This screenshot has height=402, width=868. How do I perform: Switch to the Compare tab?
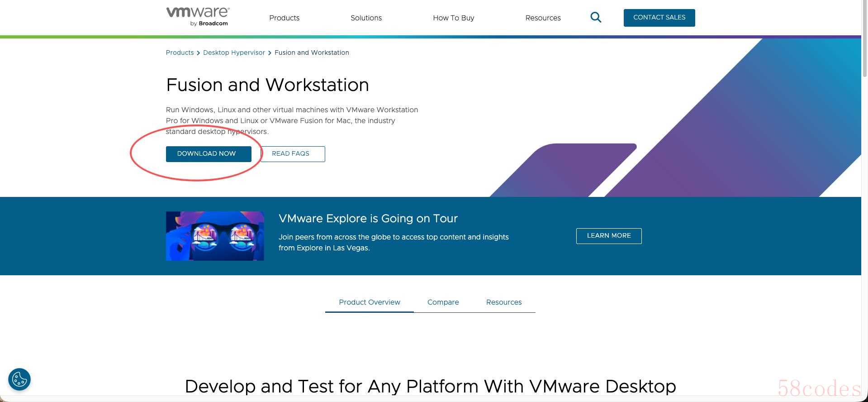coord(443,302)
